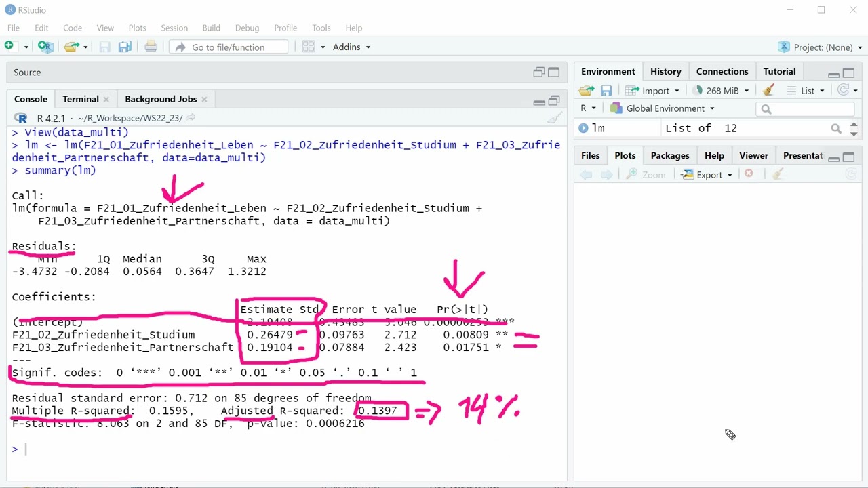Switch to the Packages tab
Image resolution: width=868 pixels, height=488 pixels.
click(x=670, y=155)
